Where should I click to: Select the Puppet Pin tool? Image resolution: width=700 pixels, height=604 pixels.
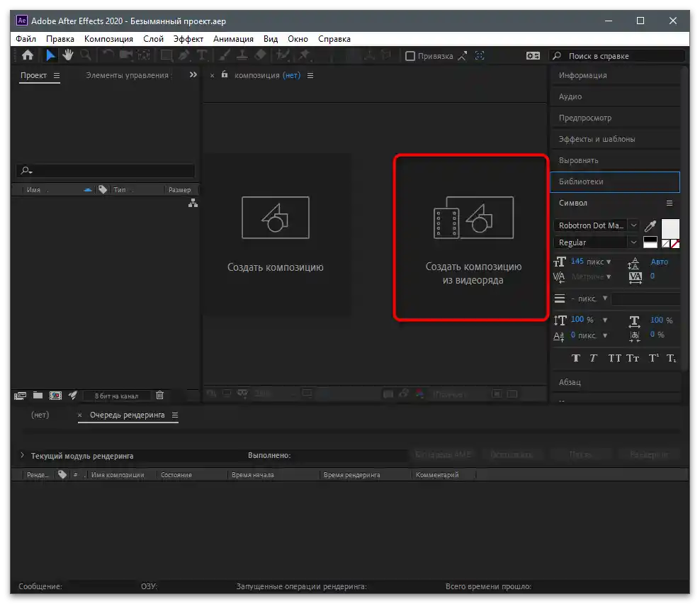click(x=305, y=55)
